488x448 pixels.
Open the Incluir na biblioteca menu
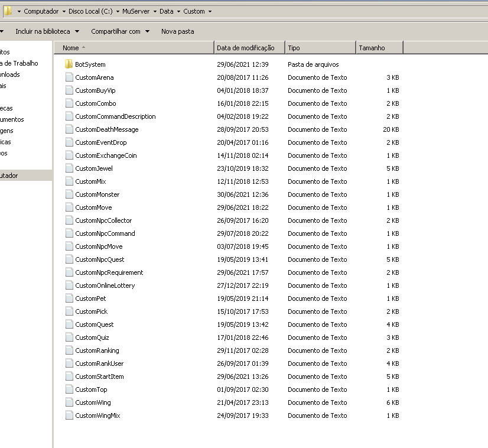click(x=47, y=31)
